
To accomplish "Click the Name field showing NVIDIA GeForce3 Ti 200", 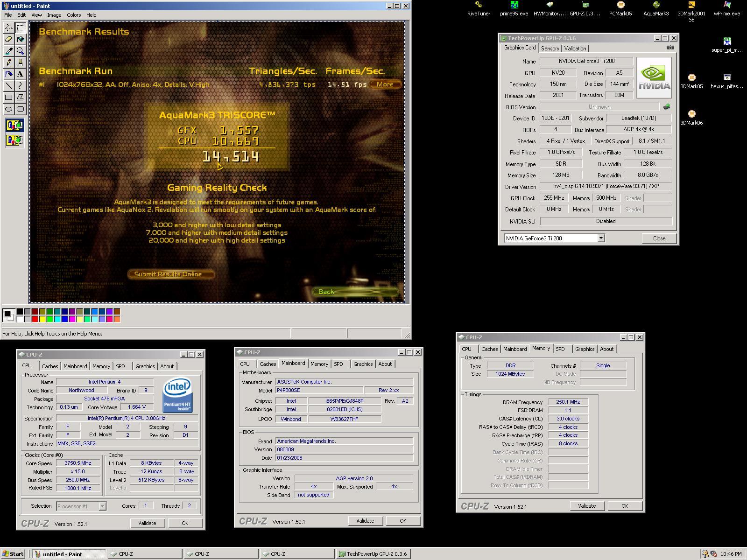I will point(586,61).
